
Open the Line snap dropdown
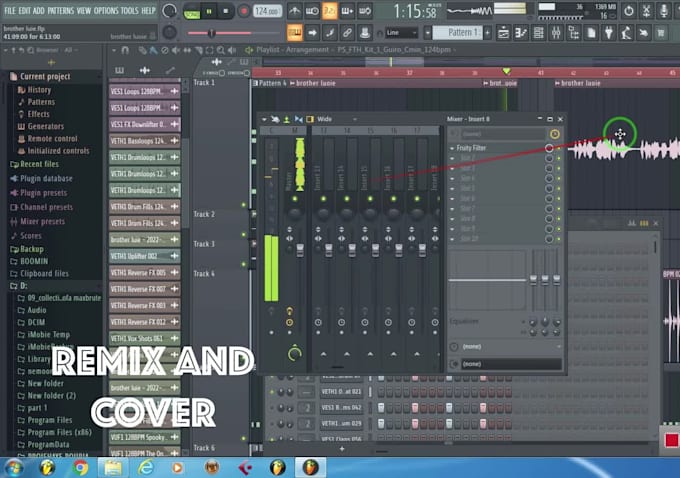click(402, 33)
